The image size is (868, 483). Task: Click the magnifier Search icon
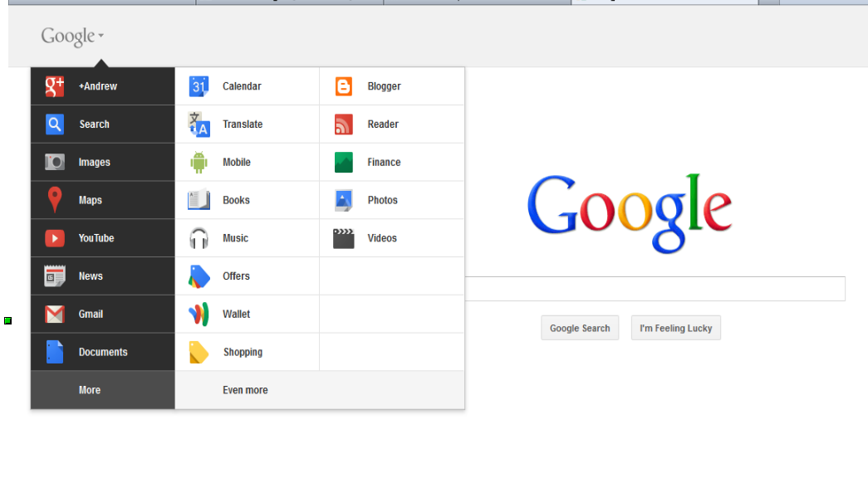pyautogui.click(x=54, y=124)
